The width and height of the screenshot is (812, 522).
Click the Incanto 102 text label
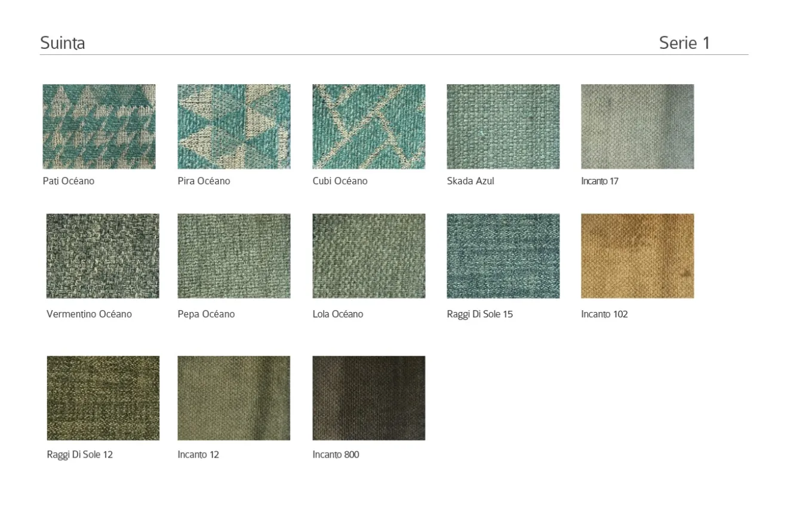coord(604,314)
